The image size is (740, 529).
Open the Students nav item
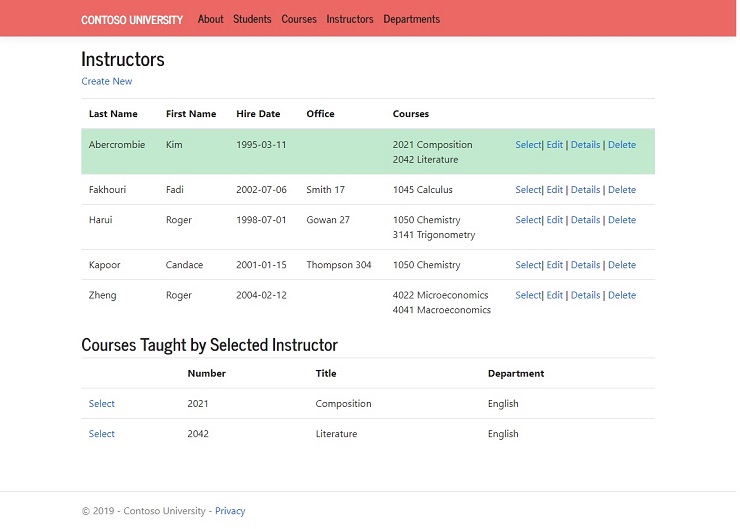(x=252, y=19)
